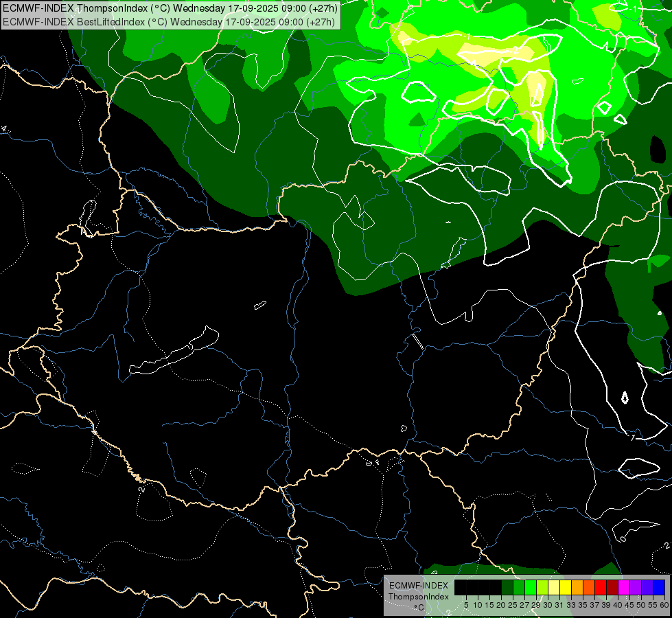The width and height of the screenshot is (672, 618).
Task: Select the blue 55–60 legend swatch
Action: click(x=659, y=587)
